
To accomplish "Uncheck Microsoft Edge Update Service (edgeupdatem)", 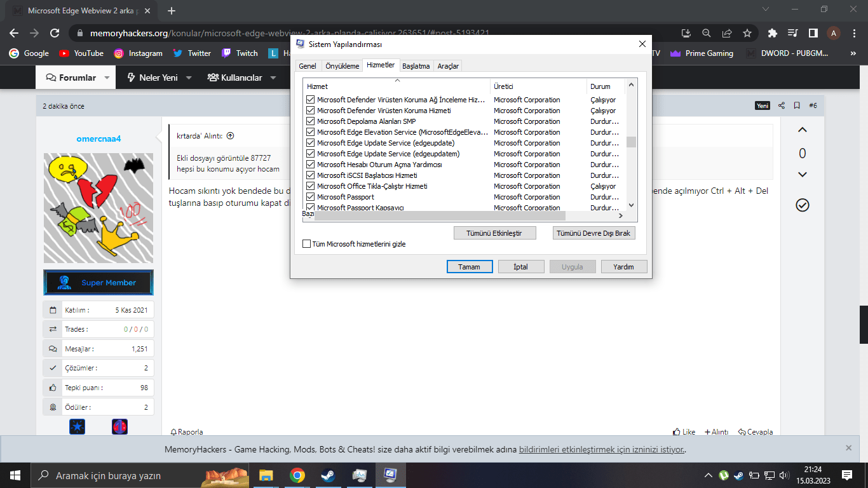I will coord(311,154).
